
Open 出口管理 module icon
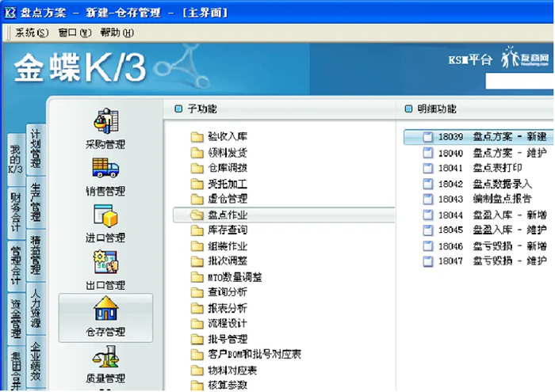tap(105, 262)
